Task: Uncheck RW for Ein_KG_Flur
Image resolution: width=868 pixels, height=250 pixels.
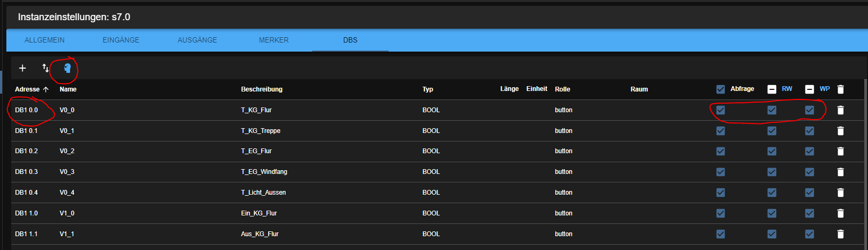Action: coord(772,213)
